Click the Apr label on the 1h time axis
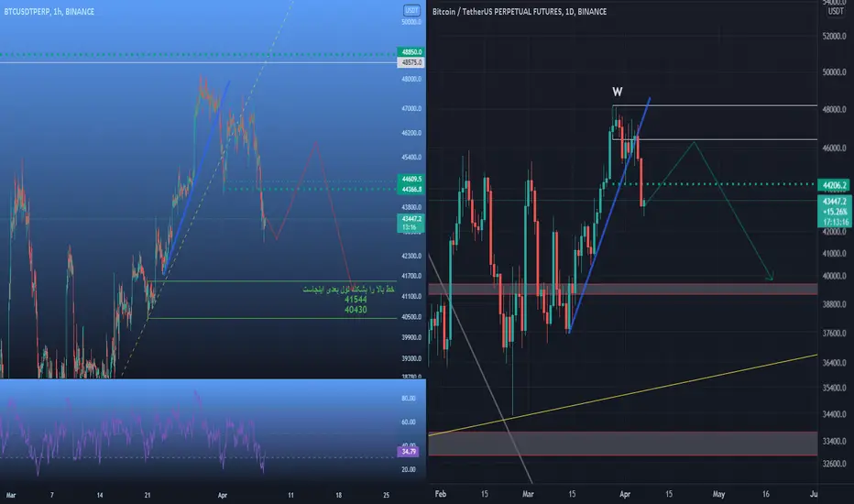 (x=223, y=495)
